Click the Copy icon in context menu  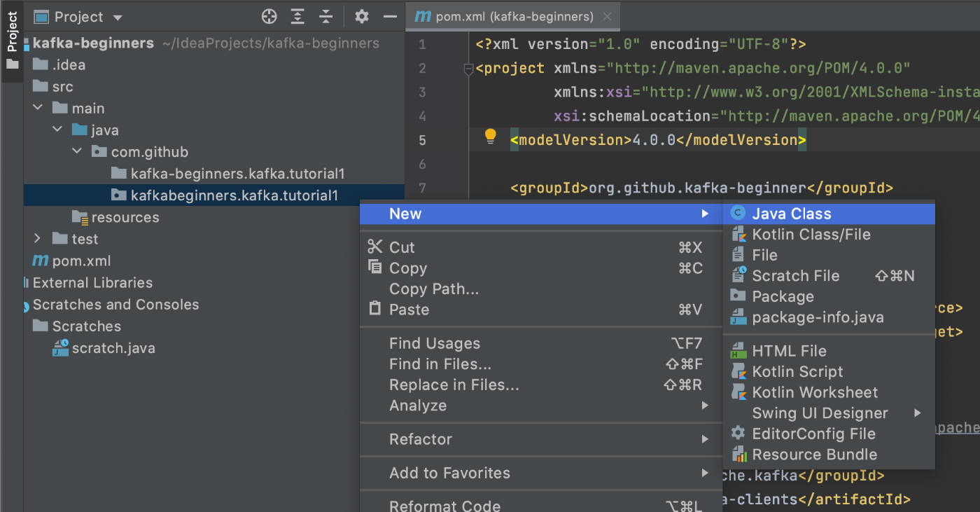click(376, 268)
